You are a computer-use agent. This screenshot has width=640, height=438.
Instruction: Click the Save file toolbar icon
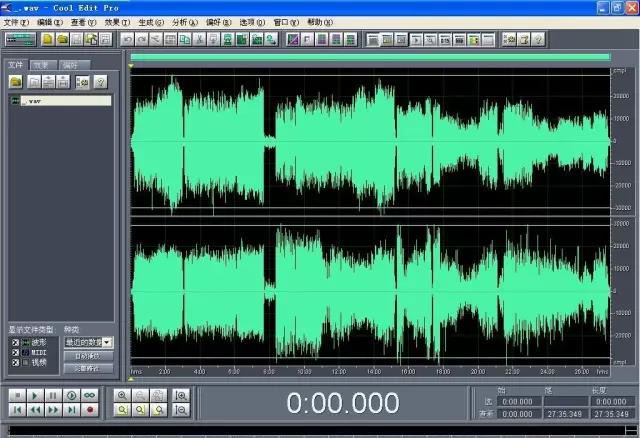(76, 40)
